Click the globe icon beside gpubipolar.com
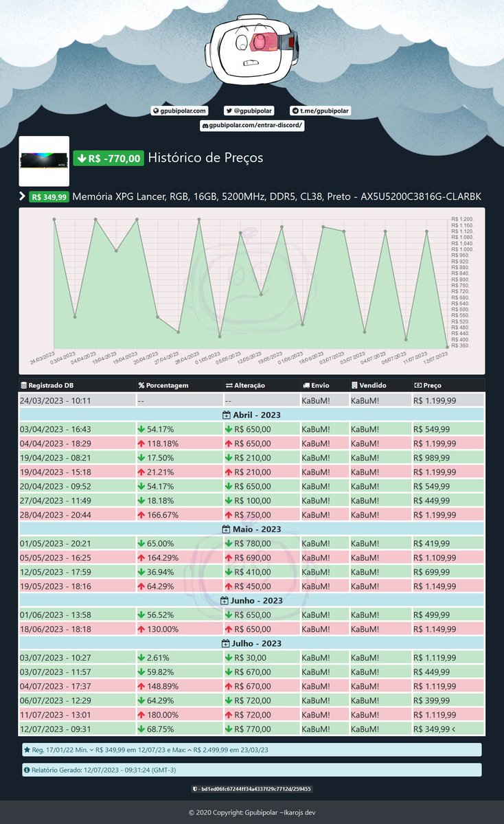This screenshot has height=824, width=504. coord(156,111)
